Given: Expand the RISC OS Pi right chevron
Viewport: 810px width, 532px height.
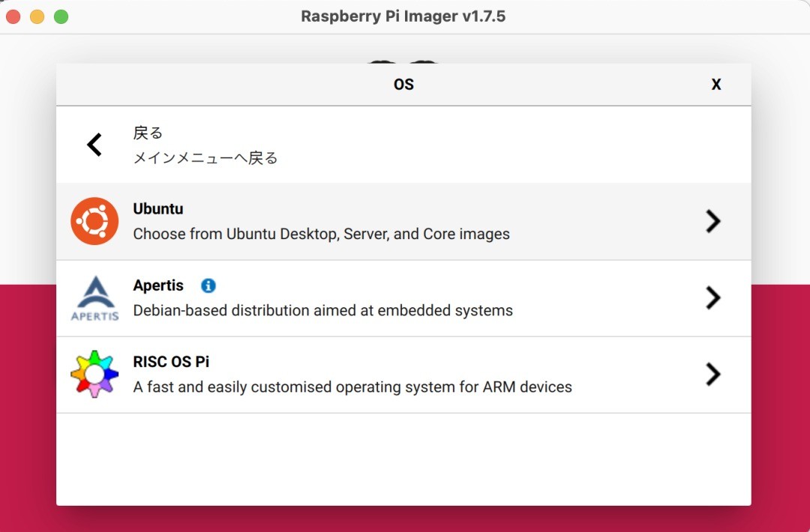Looking at the screenshot, I should (x=713, y=374).
